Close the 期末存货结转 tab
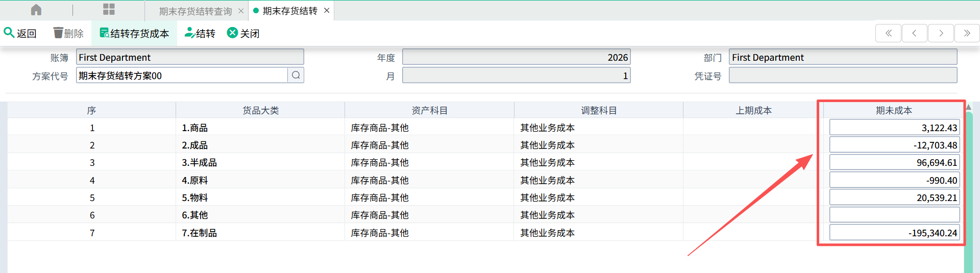This screenshot has width=980, height=273. 327,11
